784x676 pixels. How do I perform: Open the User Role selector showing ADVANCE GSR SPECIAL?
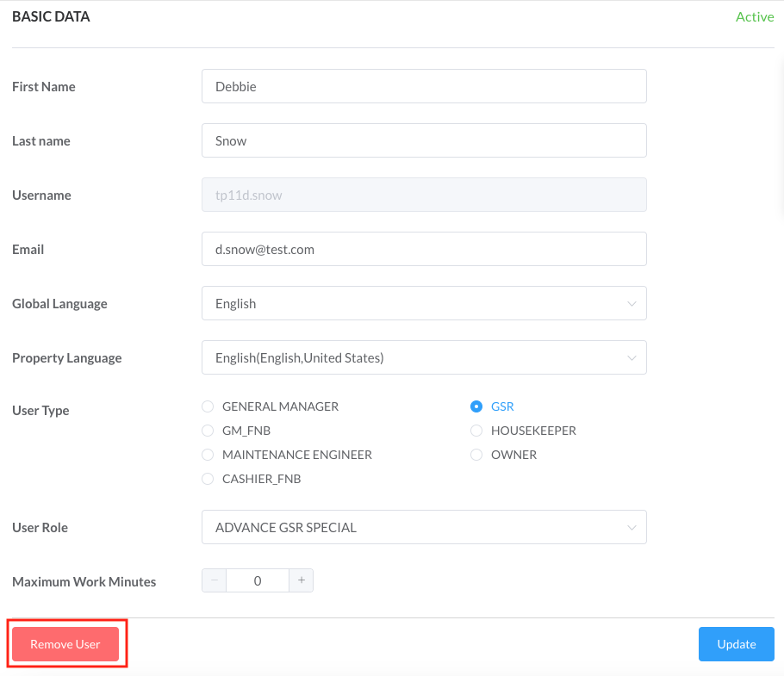click(x=424, y=527)
